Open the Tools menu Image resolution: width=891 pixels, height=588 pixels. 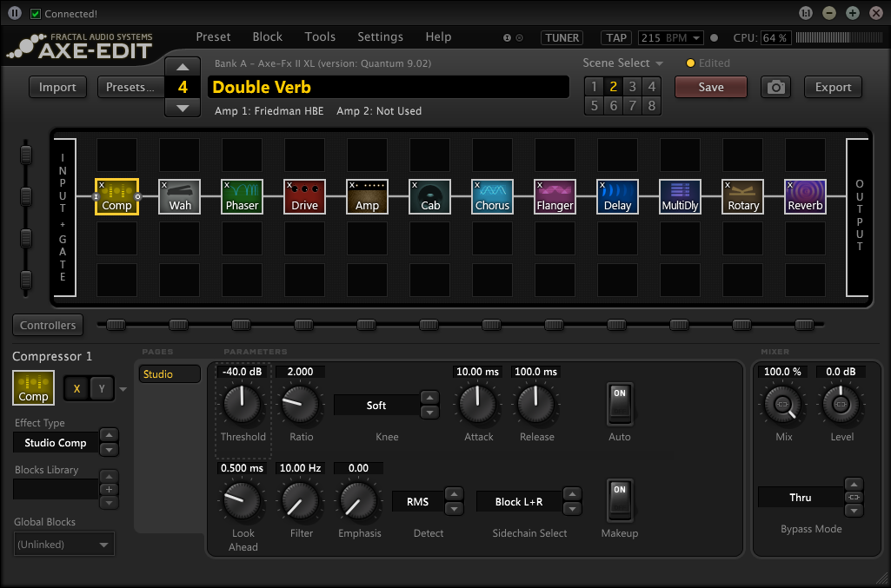coord(320,36)
